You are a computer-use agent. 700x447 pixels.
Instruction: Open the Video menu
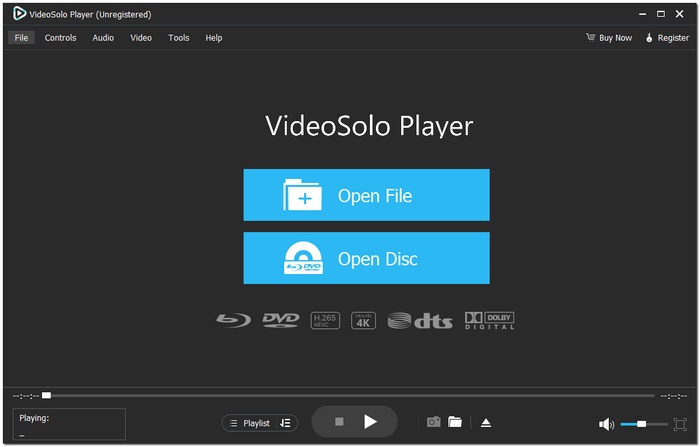[141, 38]
